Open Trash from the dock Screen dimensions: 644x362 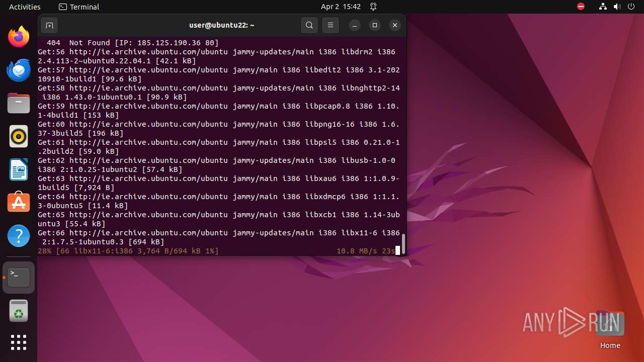click(19, 311)
